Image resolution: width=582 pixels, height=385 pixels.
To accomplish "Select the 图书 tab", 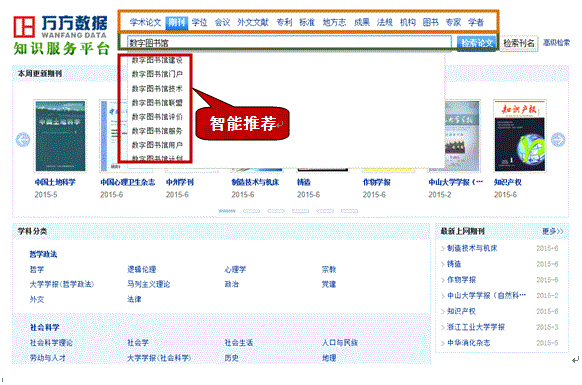I will coord(431,23).
